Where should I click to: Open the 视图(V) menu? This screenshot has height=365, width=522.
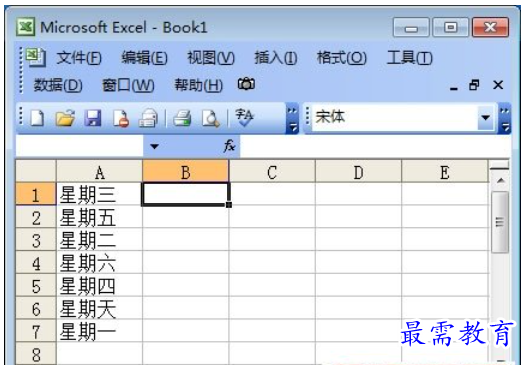pos(211,58)
